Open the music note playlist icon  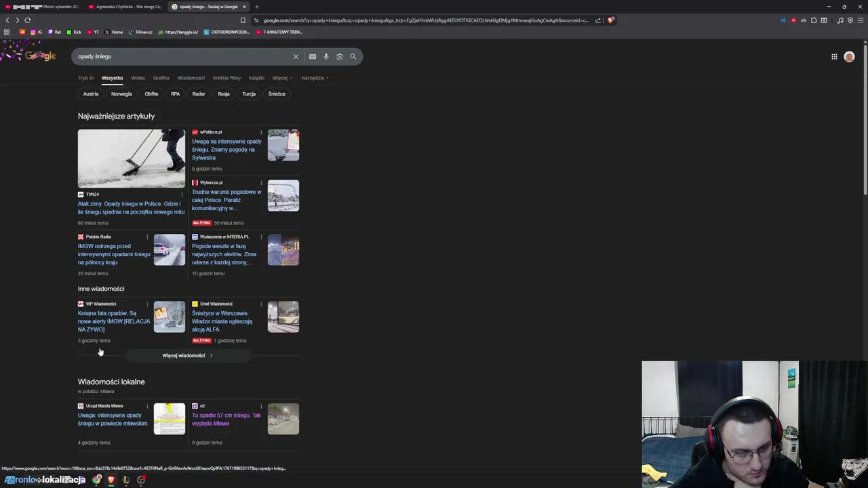tap(840, 20)
